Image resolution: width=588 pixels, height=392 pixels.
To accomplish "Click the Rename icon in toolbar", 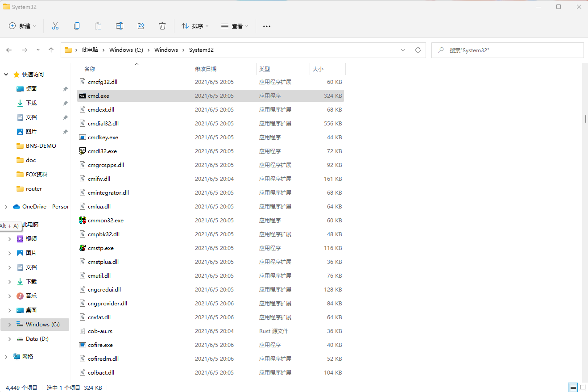I will [x=120, y=26].
